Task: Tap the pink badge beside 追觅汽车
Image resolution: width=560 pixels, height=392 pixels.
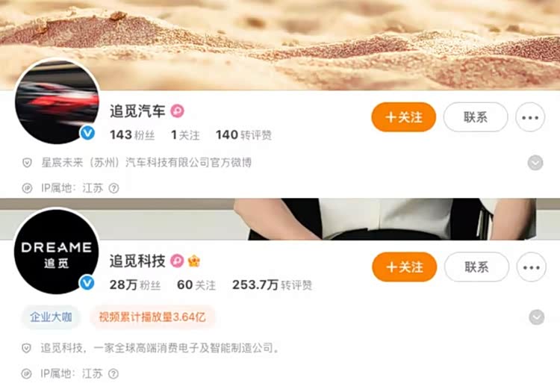Action: 177,111
